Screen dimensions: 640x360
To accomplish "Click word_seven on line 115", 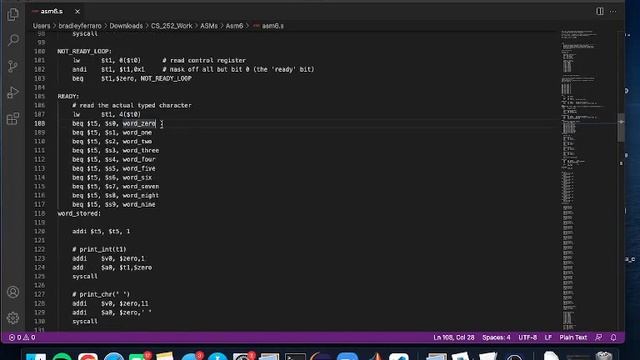I will click(x=141, y=187).
